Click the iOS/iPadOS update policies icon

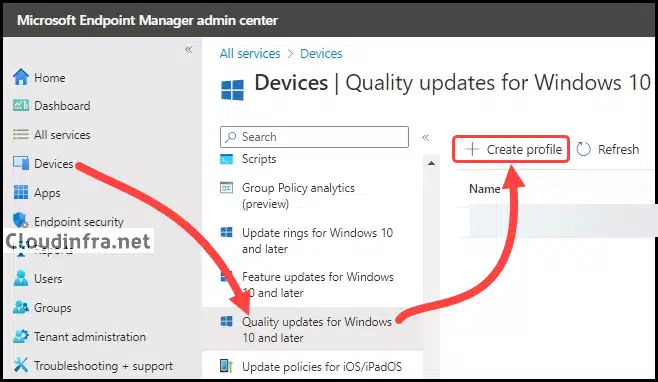point(226,366)
